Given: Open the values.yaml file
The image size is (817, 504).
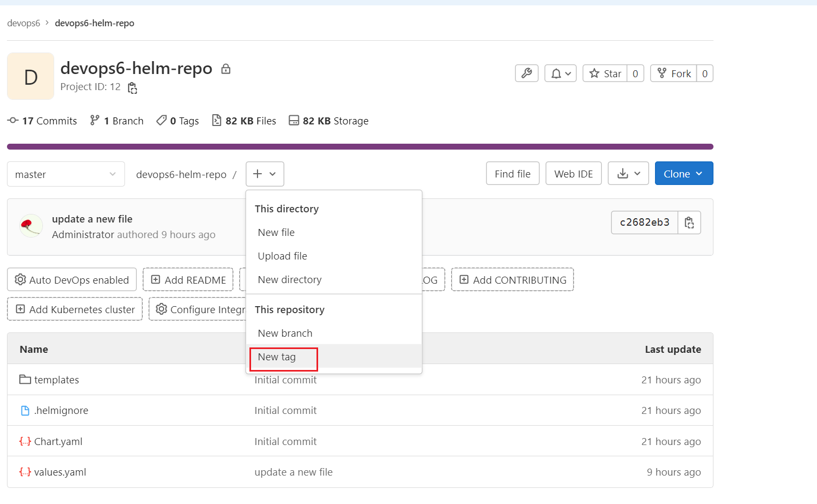Looking at the screenshot, I should coord(60,472).
